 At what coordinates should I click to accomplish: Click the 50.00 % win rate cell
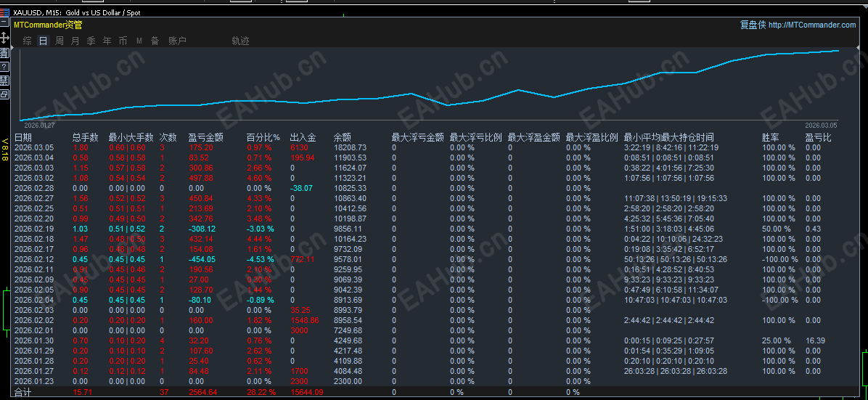point(776,229)
